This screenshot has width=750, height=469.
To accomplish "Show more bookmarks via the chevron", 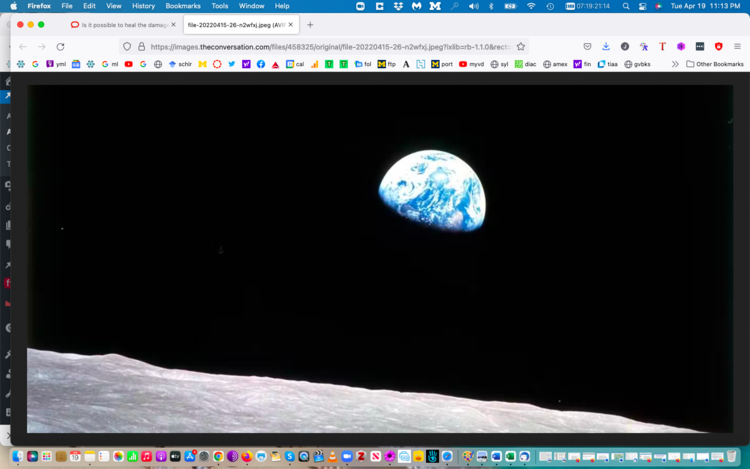I will 675,64.
